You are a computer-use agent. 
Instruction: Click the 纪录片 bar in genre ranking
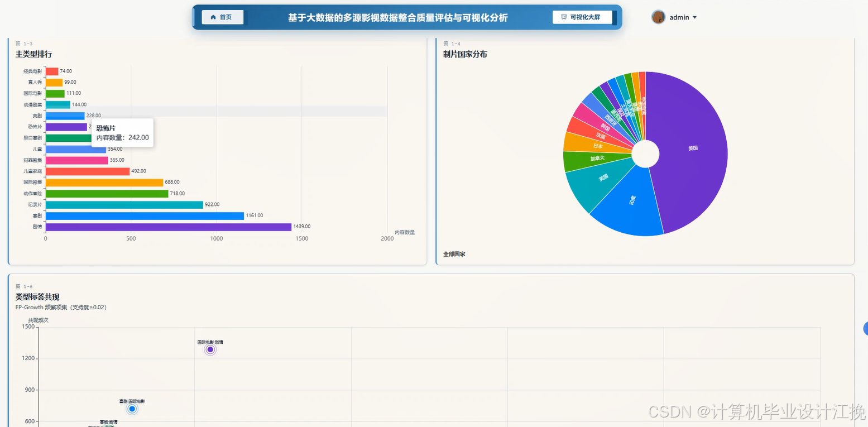coord(124,205)
